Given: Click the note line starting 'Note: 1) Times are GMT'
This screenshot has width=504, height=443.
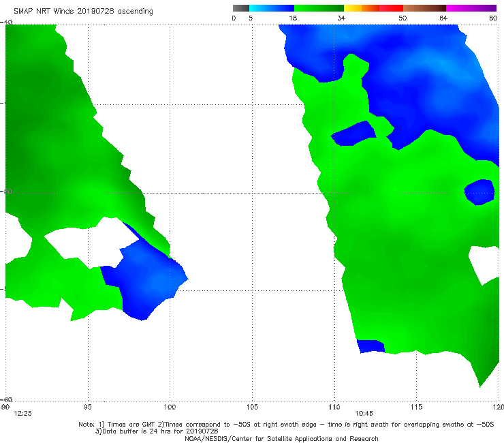Looking at the screenshot, I should (x=286, y=425).
